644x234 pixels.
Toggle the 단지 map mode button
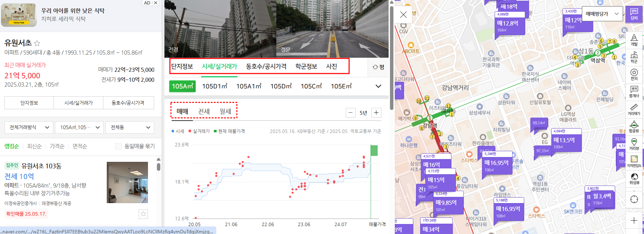[x=634, y=15]
